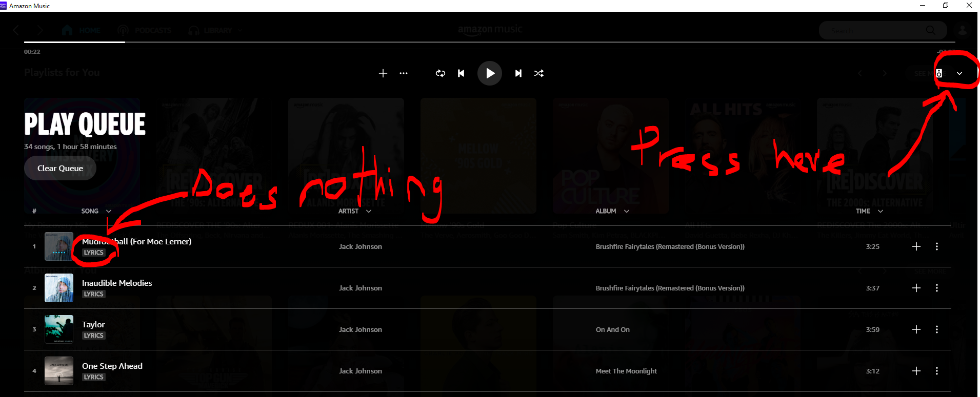Select the Taylor album thumbnail

(x=59, y=329)
